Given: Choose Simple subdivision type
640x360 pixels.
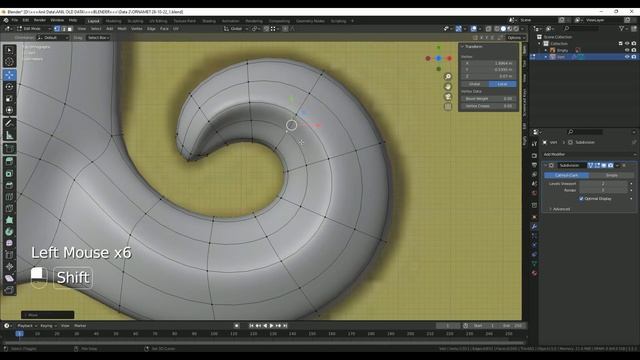Looking at the screenshot, I should (611, 175).
